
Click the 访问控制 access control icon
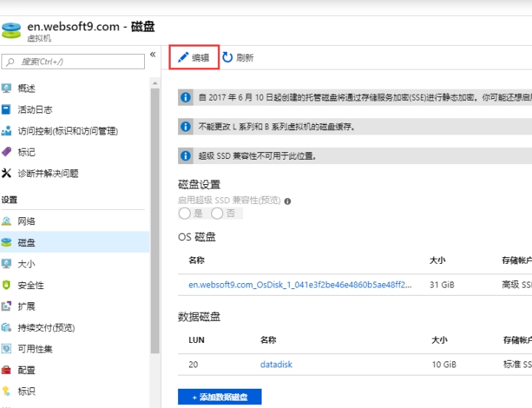click(7, 131)
